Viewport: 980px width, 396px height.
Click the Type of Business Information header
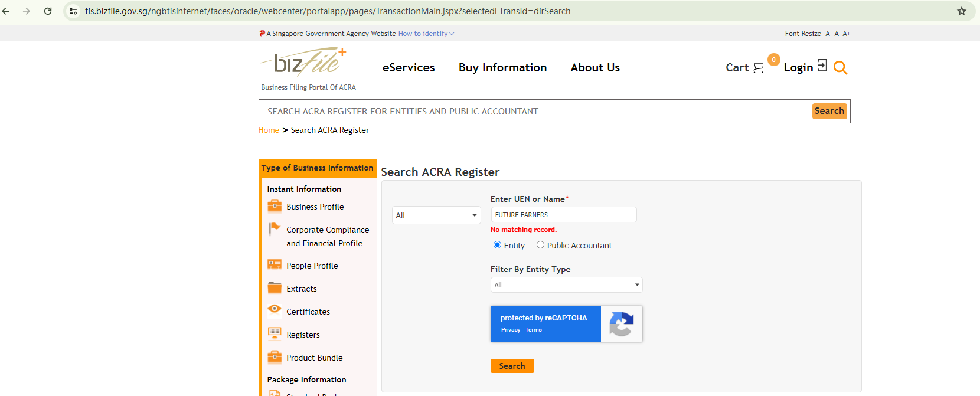click(318, 168)
